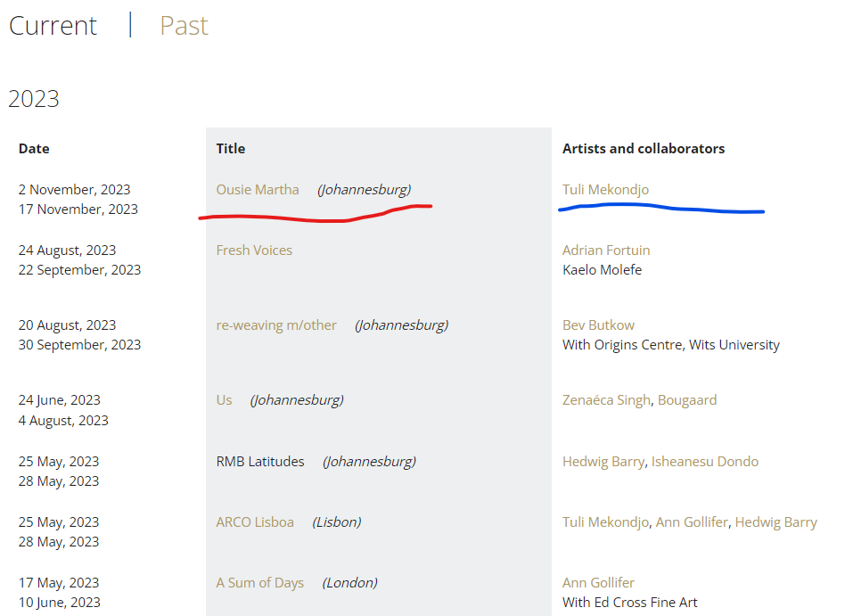This screenshot has height=616, width=845.
Task: Click Ann Gollifer in A Sum of Days row
Action: (x=598, y=583)
